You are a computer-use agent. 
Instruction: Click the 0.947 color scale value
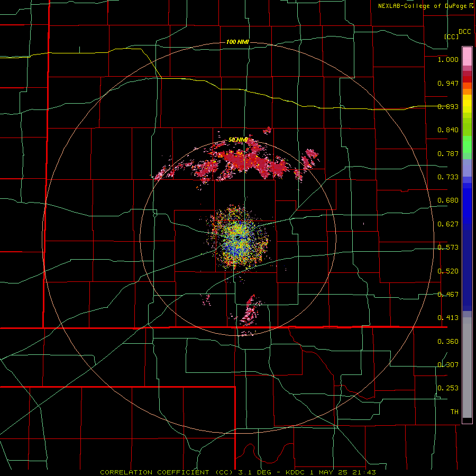pos(448,83)
